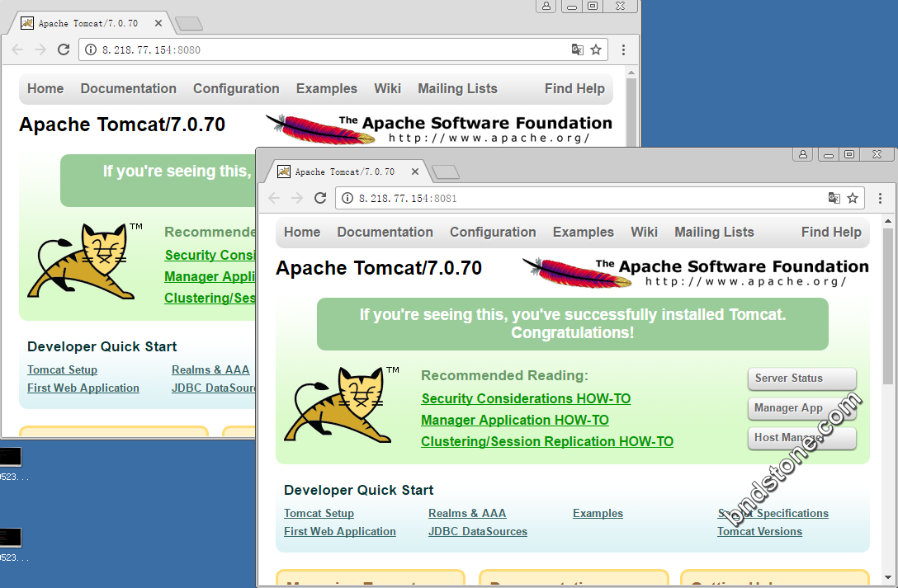Close the Tomcat tab in the 8080 window
The height and width of the screenshot is (588, 898).
(158, 23)
